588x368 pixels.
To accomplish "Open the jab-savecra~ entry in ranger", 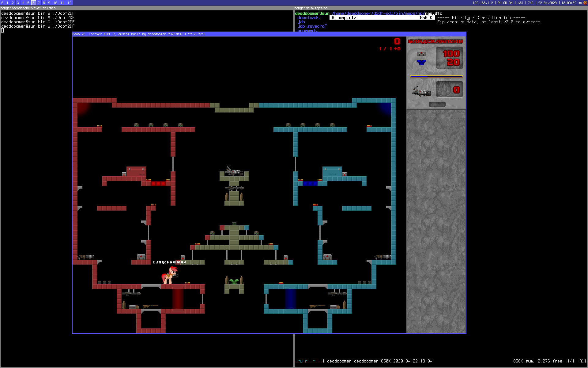I will click(312, 26).
